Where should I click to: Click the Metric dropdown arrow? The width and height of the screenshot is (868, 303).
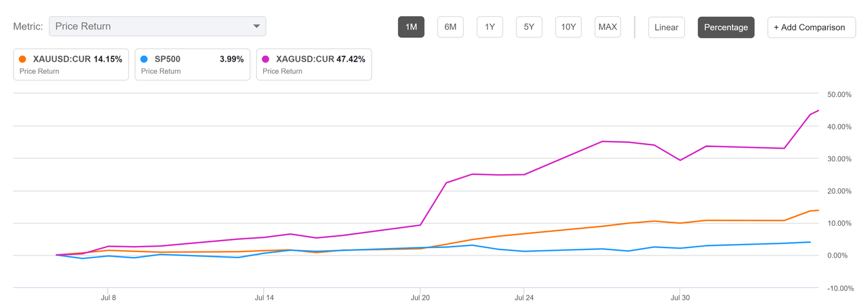pos(256,26)
